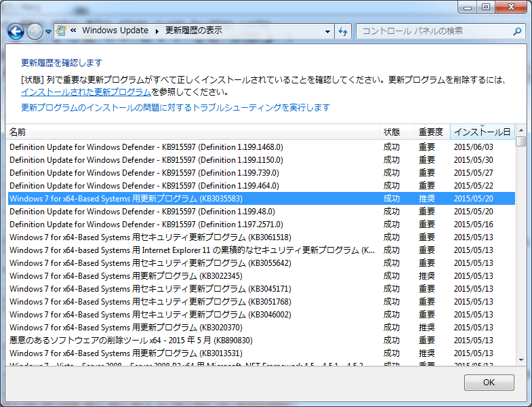Screen dimensions: 532x407
Task: Click the vertical scrollbar thumb
Action: pyautogui.click(x=521, y=141)
